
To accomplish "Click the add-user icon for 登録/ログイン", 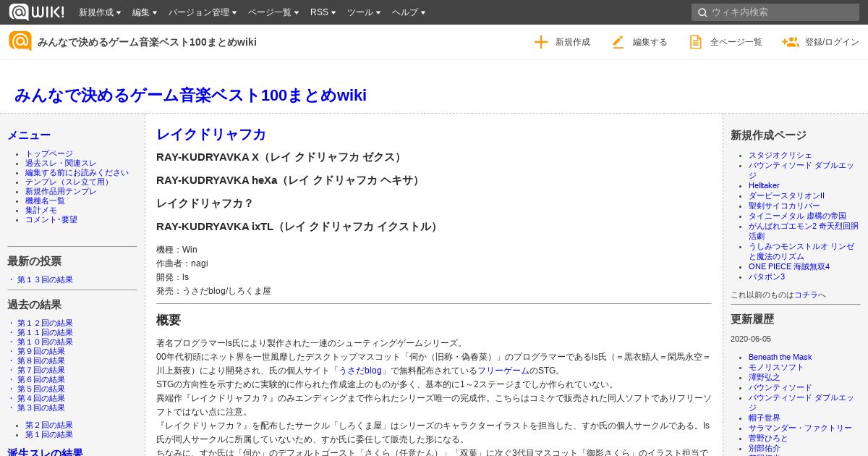I will pos(790,42).
